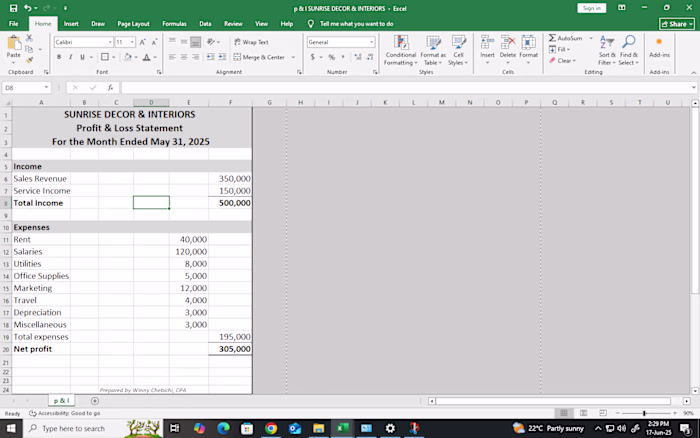Switch to the Insert tab
700x438 pixels.
71,24
